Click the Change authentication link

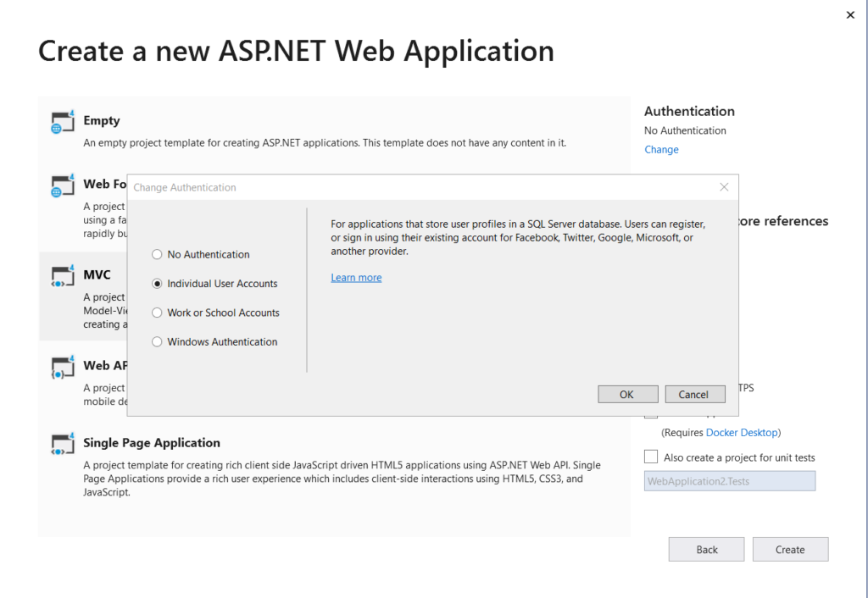pyautogui.click(x=661, y=150)
